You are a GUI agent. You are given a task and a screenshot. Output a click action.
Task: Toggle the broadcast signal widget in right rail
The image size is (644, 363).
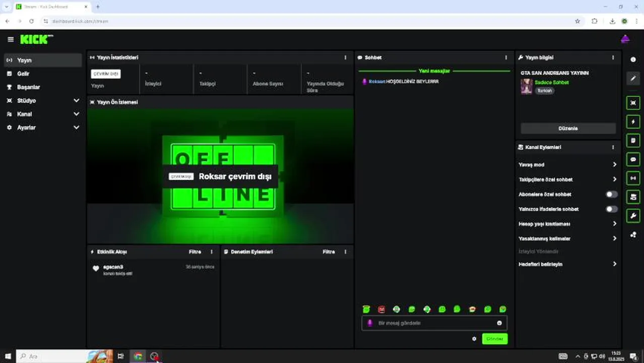click(x=633, y=178)
